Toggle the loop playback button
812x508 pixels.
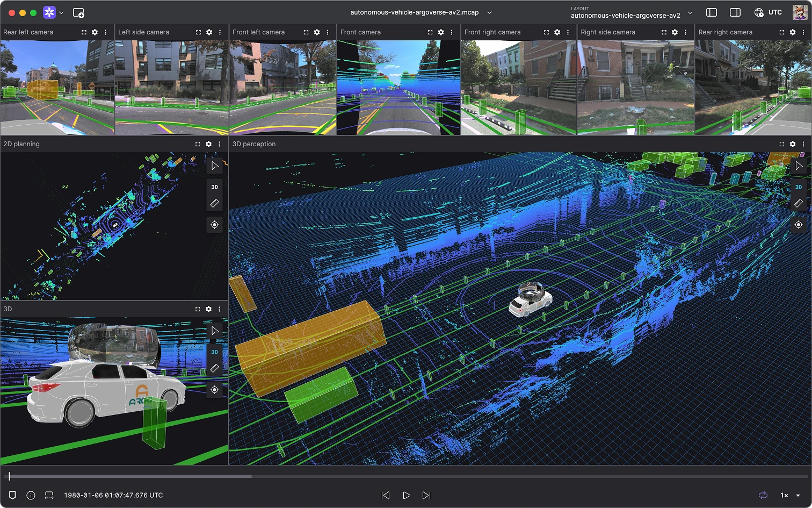pyautogui.click(x=763, y=495)
